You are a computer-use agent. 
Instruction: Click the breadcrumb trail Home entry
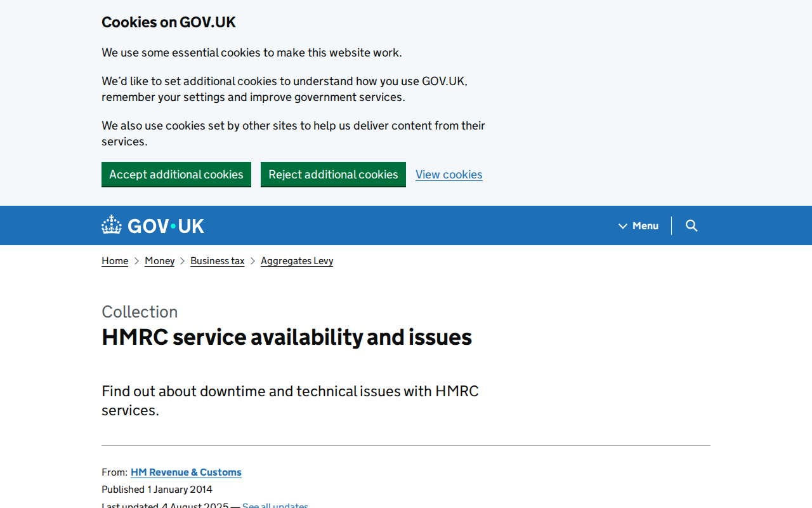pos(115,260)
